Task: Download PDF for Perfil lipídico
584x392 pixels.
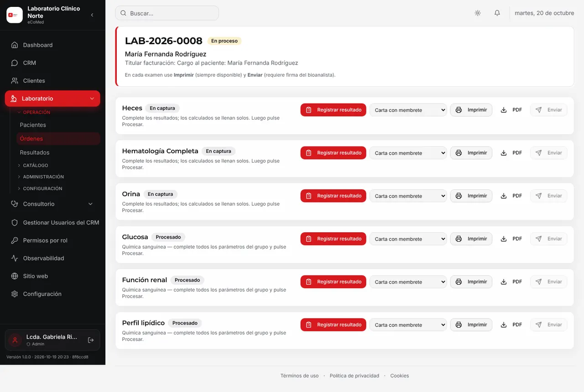Action: coord(511,324)
